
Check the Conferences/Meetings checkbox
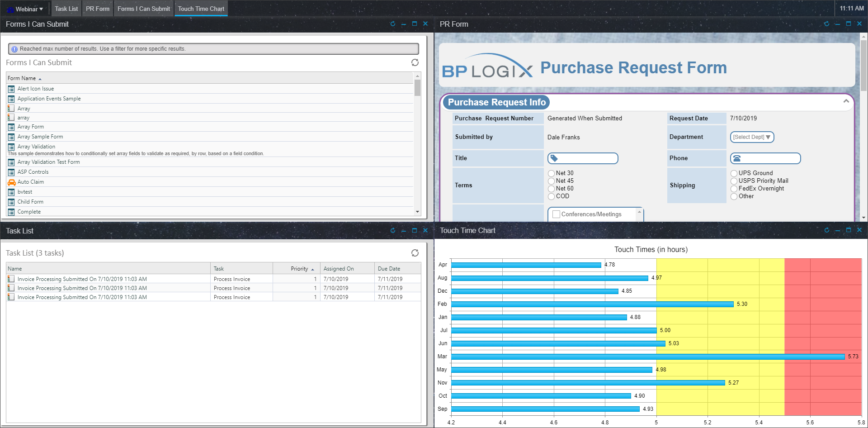tap(556, 214)
